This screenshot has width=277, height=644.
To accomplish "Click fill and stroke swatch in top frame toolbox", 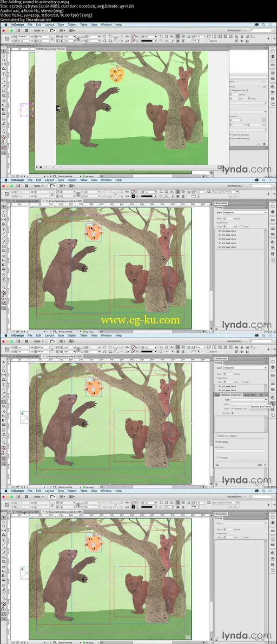I will point(4,138).
